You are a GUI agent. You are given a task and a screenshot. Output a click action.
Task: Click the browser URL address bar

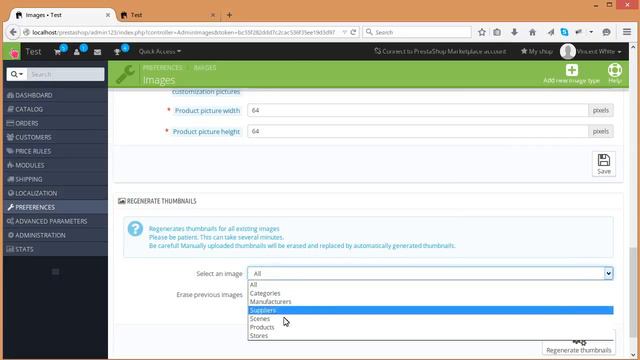[x=184, y=32]
